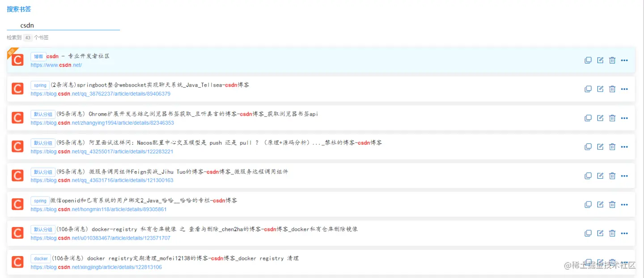The height and width of the screenshot is (278, 644).
Task: Click title 'csdn - 专业开发者社区'
Action: pyautogui.click(x=78, y=56)
